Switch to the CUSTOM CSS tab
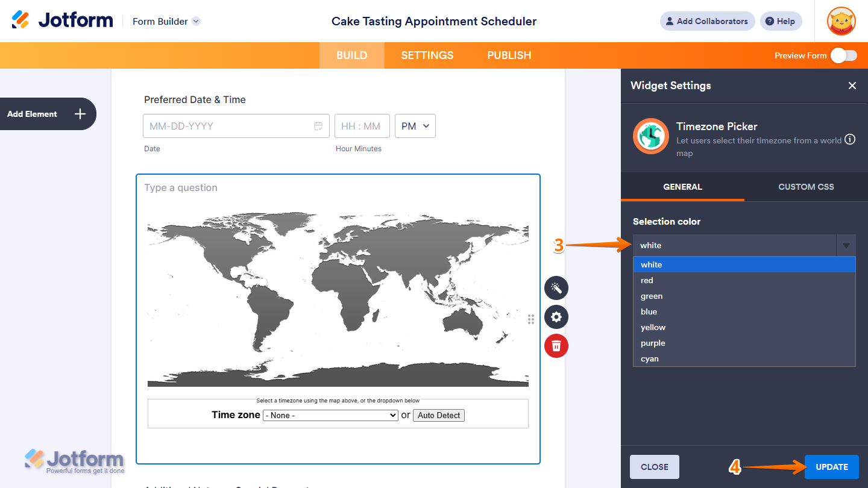This screenshot has width=868, height=488. pyautogui.click(x=806, y=187)
